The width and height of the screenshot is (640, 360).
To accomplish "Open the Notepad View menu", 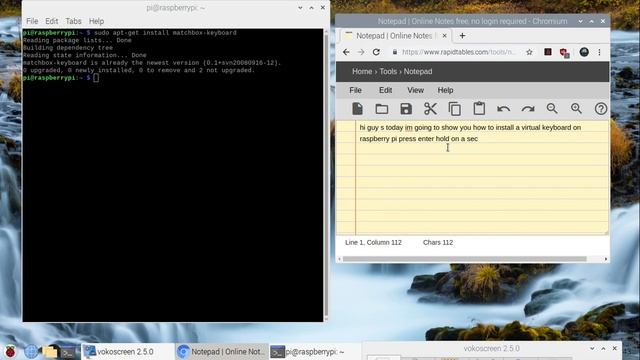I will [x=416, y=90].
